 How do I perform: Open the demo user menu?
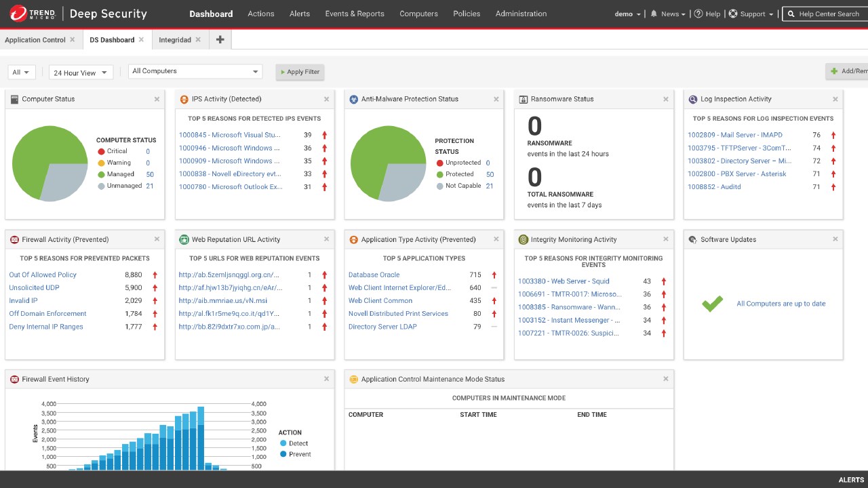pos(627,14)
